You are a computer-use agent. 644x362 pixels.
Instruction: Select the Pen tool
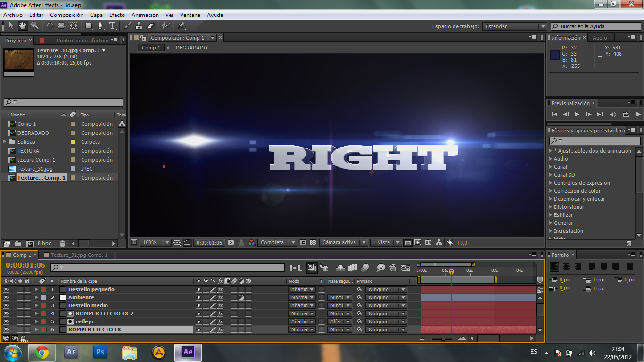pyautogui.click(x=99, y=26)
